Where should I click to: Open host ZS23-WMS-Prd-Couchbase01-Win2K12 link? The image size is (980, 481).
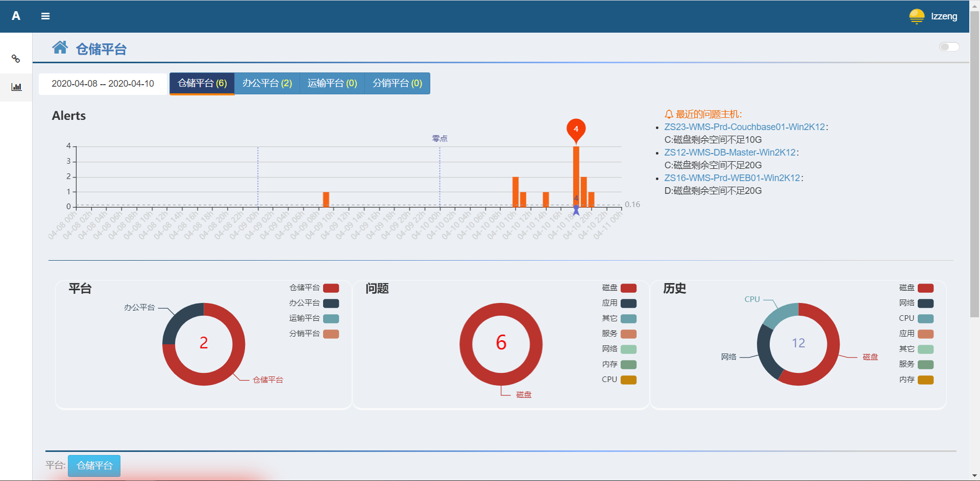[x=744, y=127]
